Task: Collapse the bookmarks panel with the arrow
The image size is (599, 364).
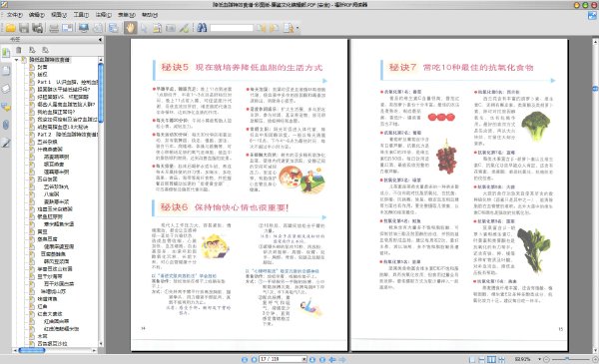Action: point(100,39)
